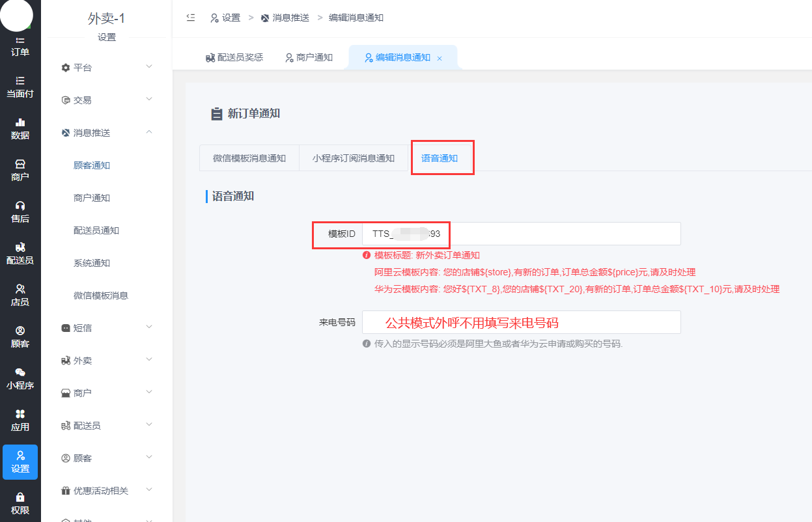Screen dimensions: 812x522
Task: Select 配送员通知 submenu item
Action: [96, 230]
